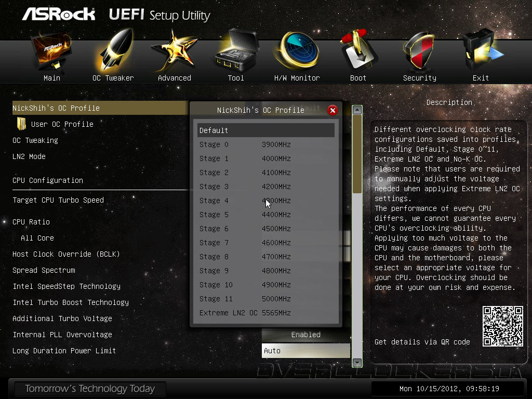Image resolution: width=532 pixels, height=399 pixels.
Task: Open the Boot joystick icon
Action: pyautogui.click(x=358, y=50)
